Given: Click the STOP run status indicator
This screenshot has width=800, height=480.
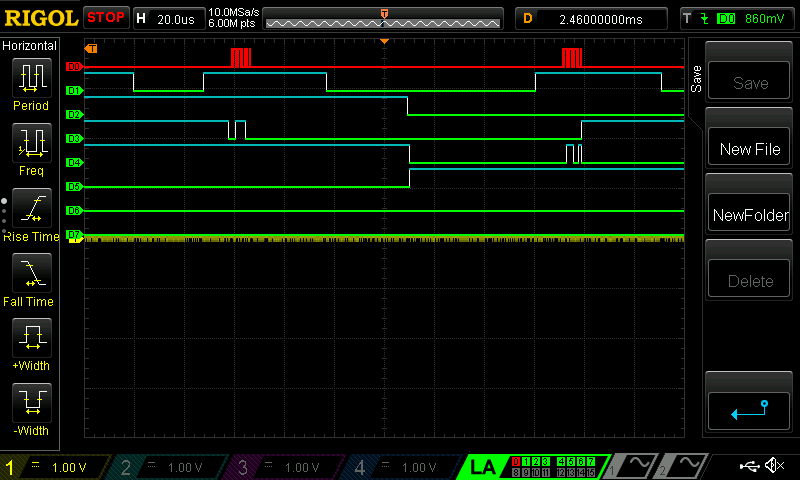Looking at the screenshot, I should pyautogui.click(x=106, y=18).
